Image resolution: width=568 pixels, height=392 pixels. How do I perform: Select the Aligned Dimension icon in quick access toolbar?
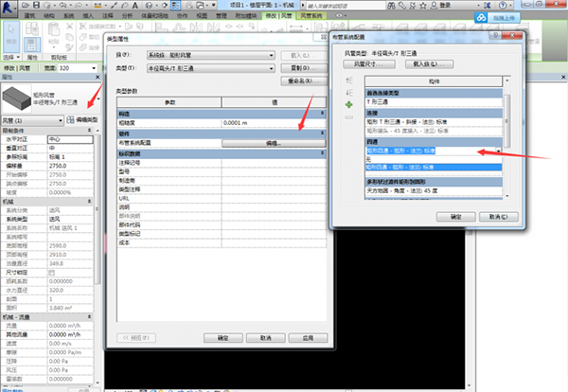[115, 5]
